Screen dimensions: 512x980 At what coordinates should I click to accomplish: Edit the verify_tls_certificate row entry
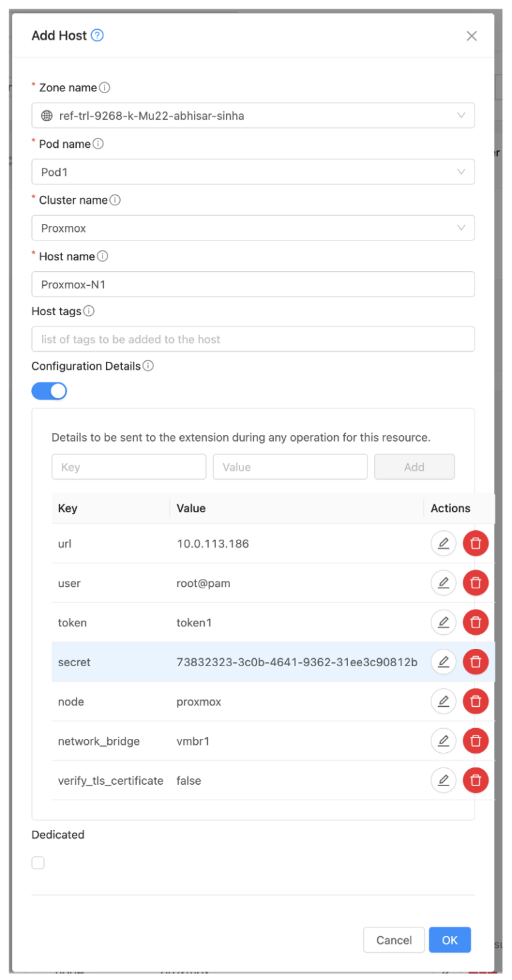443,779
